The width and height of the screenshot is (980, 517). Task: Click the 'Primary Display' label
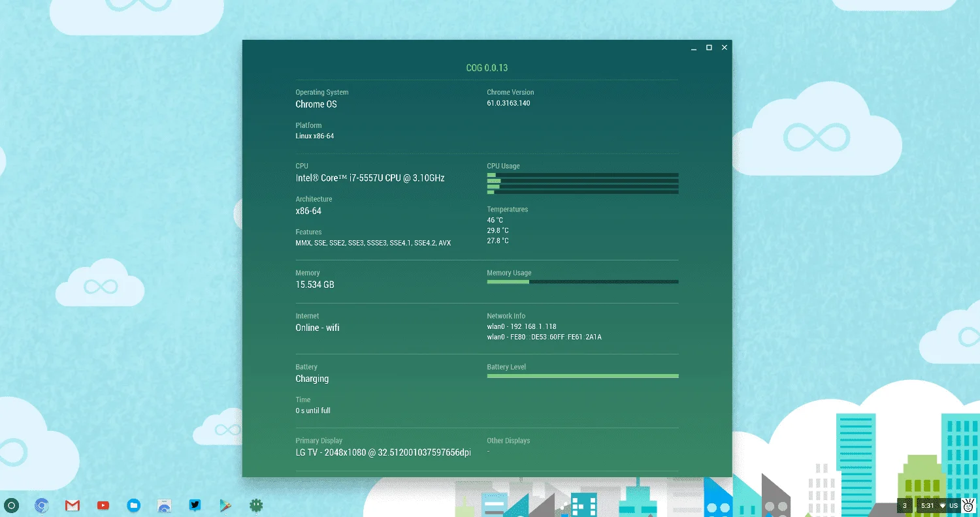[x=319, y=441]
